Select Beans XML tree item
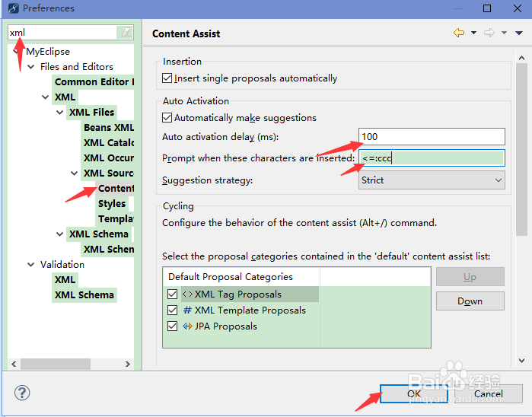 tap(108, 128)
